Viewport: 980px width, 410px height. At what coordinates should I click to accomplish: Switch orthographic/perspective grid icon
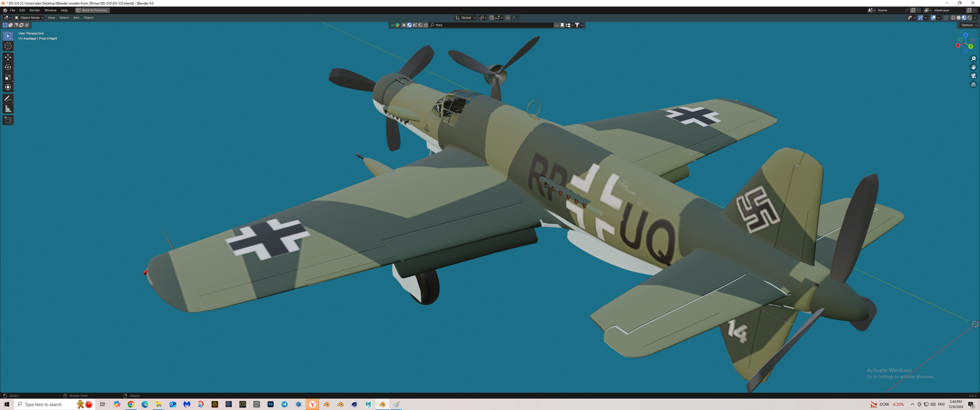point(973,85)
